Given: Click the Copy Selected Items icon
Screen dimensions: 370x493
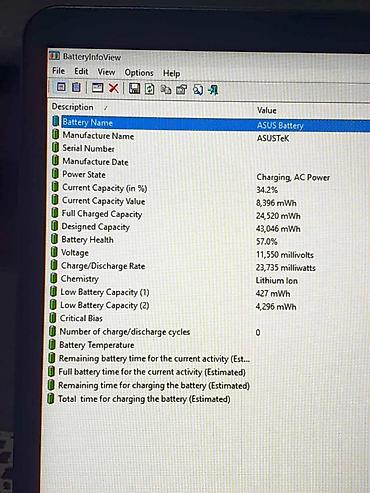Looking at the screenshot, I should point(166,89).
